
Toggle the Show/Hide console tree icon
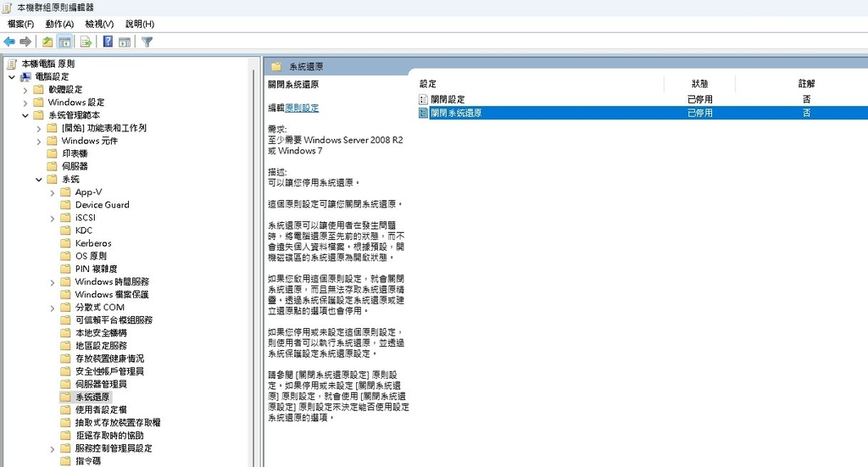pos(64,42)
